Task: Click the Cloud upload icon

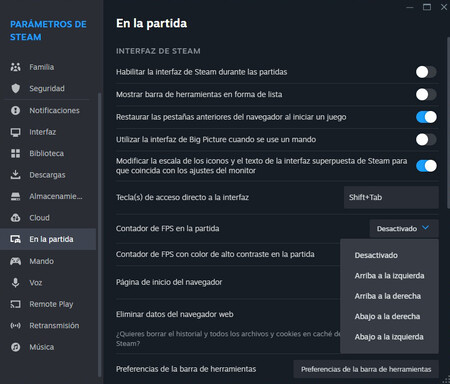Action: point(15,218)
